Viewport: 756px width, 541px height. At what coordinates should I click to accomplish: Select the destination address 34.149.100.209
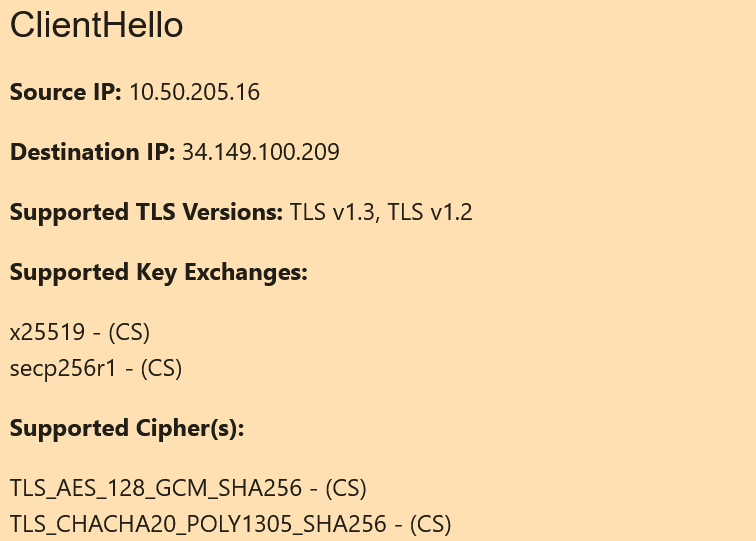coord(260,152)
